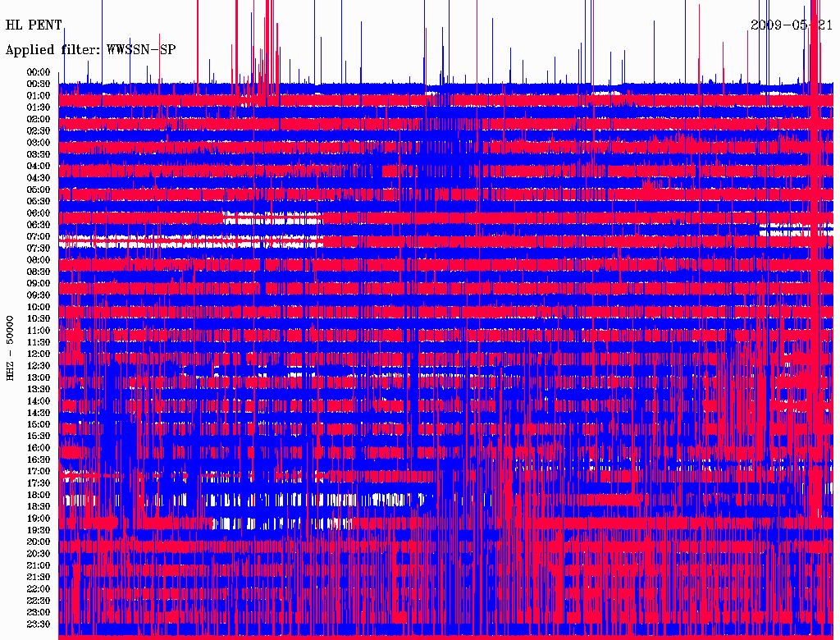The width and height of the screenshot is (840, 640).
Task: Click the 23:30 time label
Action: click(39, 624)
